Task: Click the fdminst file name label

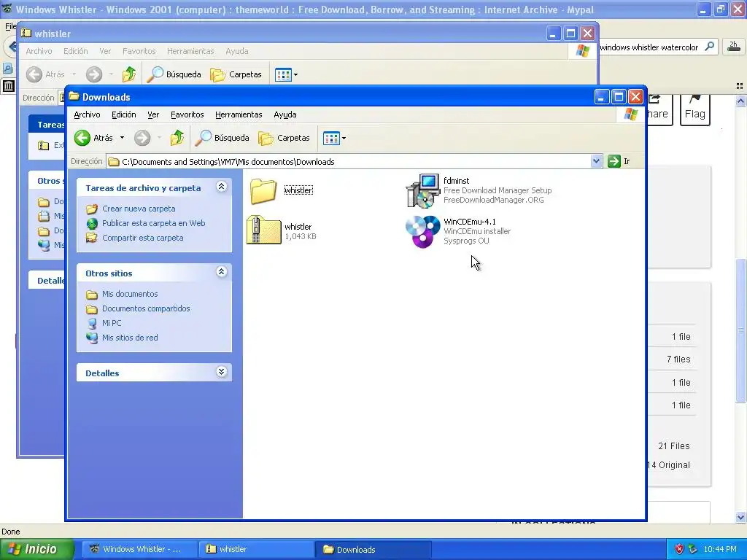Action: pyautogui.click(x=457, y=181)
